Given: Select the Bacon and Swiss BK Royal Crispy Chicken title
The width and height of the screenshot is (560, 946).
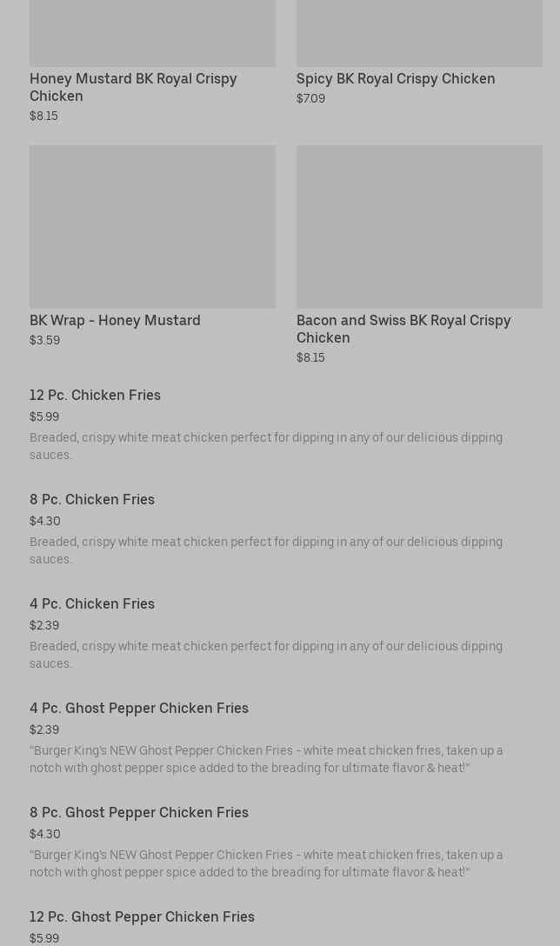Looking at the screenshot, I should click(403, 329).
